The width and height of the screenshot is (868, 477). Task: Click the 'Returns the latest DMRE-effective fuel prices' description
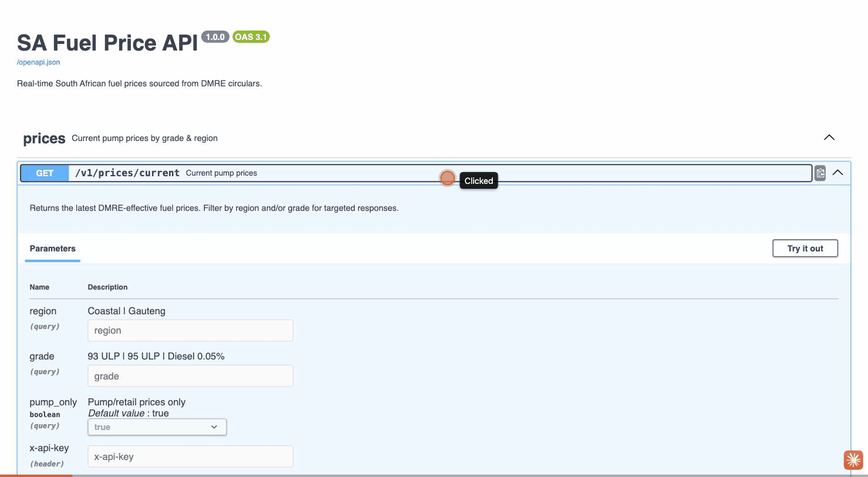coord(214,208)
